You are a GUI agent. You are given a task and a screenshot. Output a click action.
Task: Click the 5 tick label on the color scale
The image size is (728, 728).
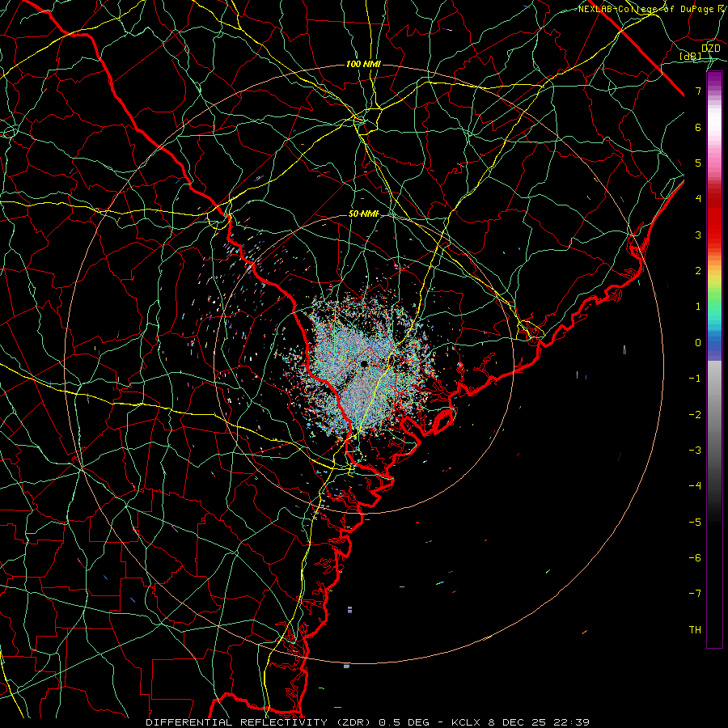pos(698,163)
